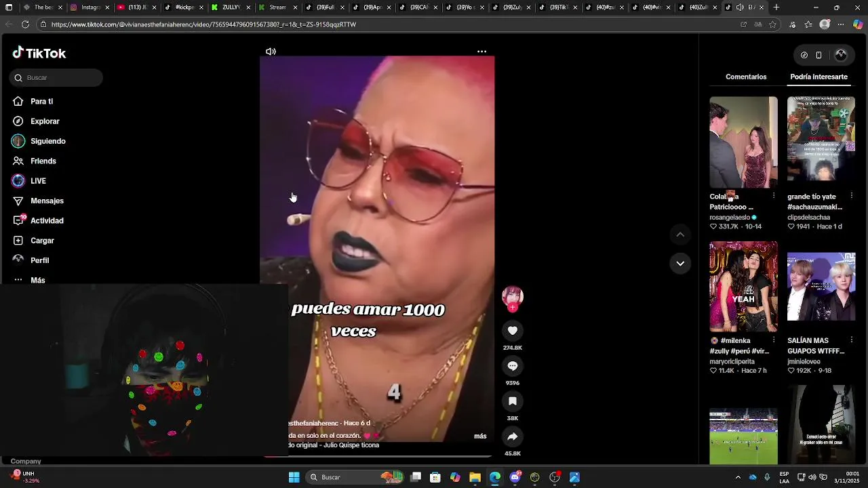Reload the page in browser

[25, 24]
